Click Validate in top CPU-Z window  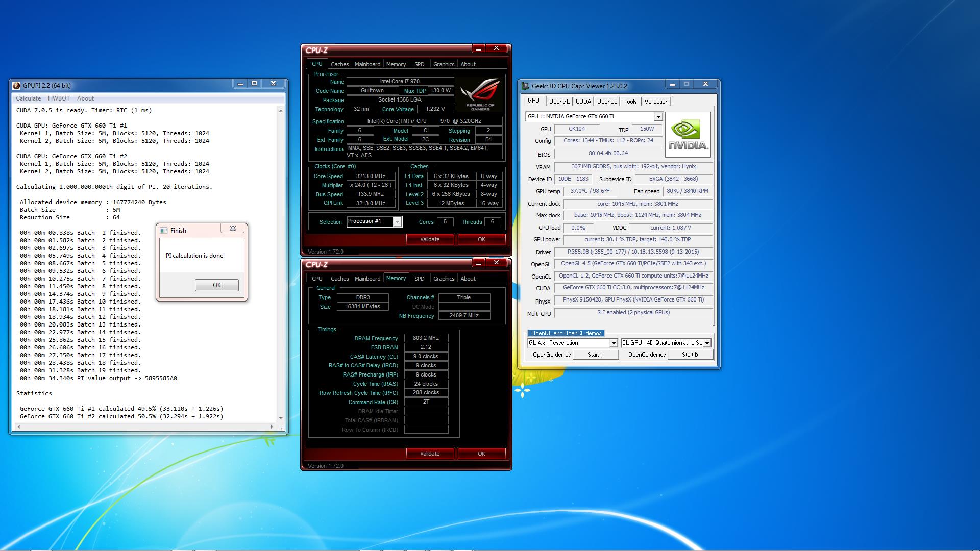(430, 239)
